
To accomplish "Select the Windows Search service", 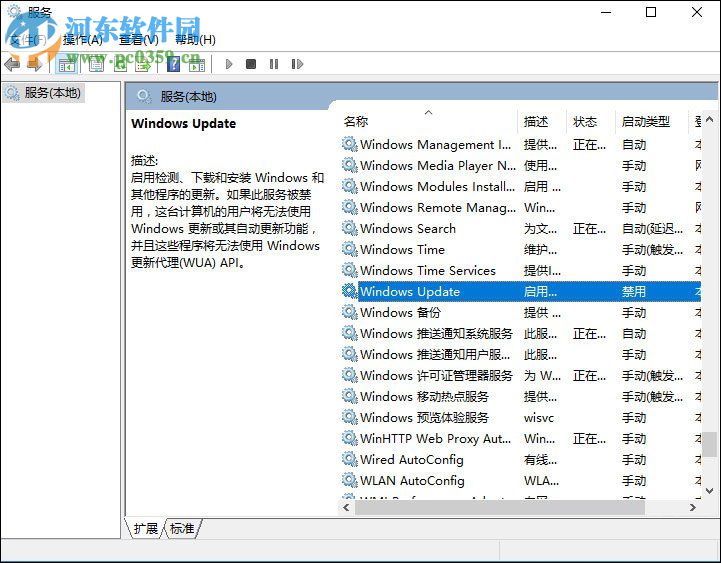I will click(x=521, y=229).
